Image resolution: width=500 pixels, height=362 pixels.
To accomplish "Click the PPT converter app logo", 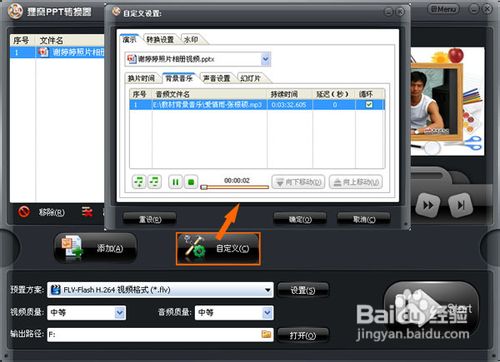I will 15,12.
